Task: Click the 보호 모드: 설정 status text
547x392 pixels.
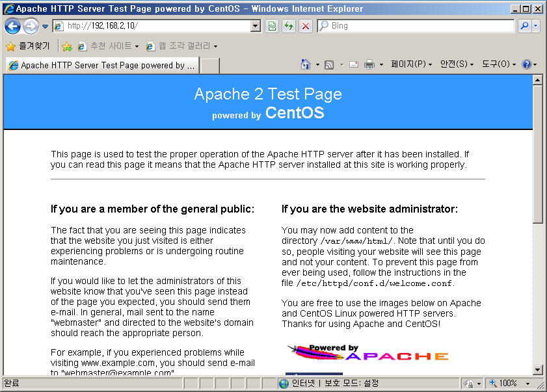Action: pyautogui.click(x=352, y=384)
